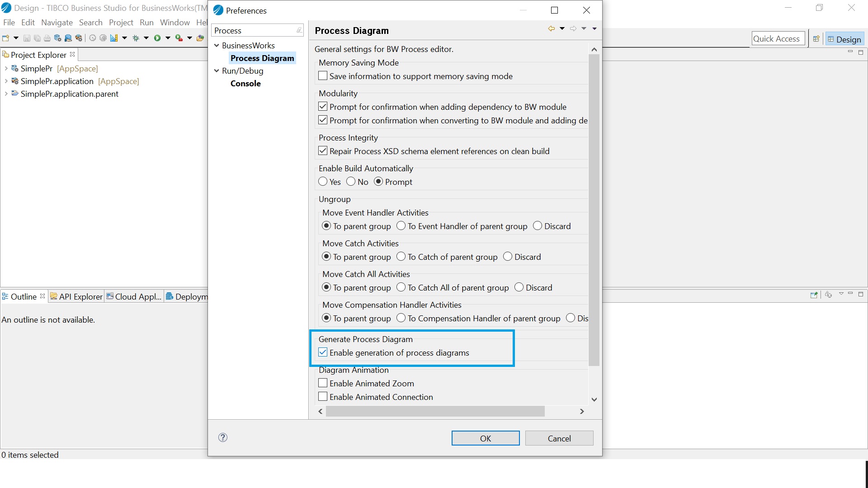The image size is (868, 488).
Task: Click the Print toolbar icon
Action: tap(47, 38)
